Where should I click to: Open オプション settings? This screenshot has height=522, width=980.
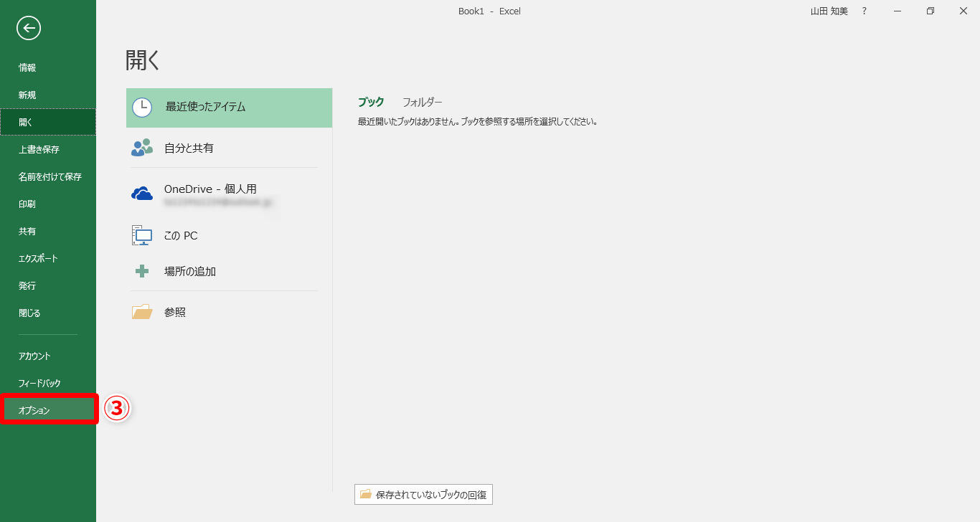coord(48,410)
